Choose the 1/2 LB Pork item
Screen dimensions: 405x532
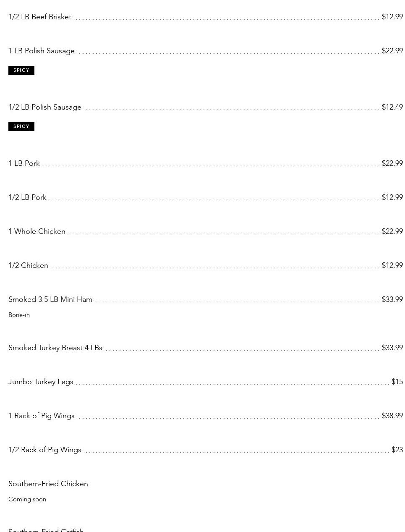(x=27, y=197)
